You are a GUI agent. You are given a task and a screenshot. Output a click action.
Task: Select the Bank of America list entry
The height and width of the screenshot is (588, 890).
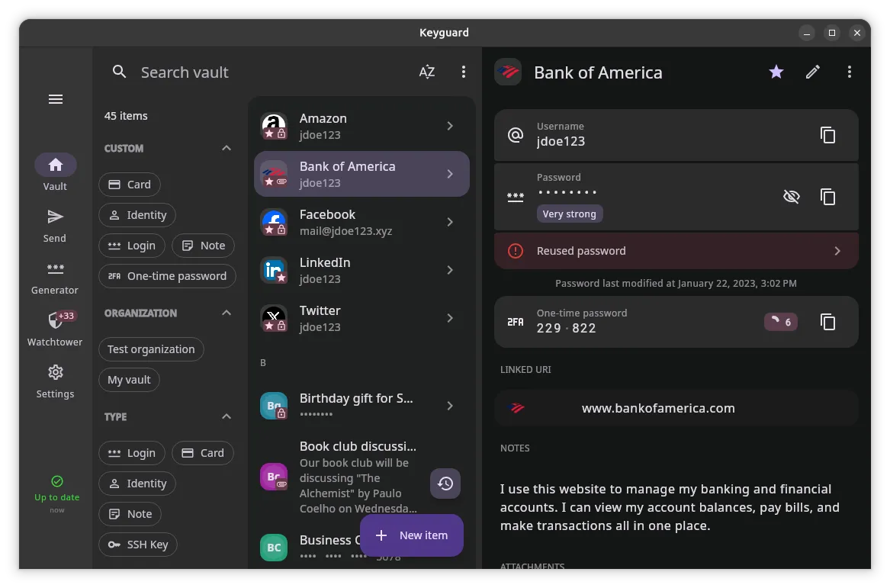[x=361, y=174]
